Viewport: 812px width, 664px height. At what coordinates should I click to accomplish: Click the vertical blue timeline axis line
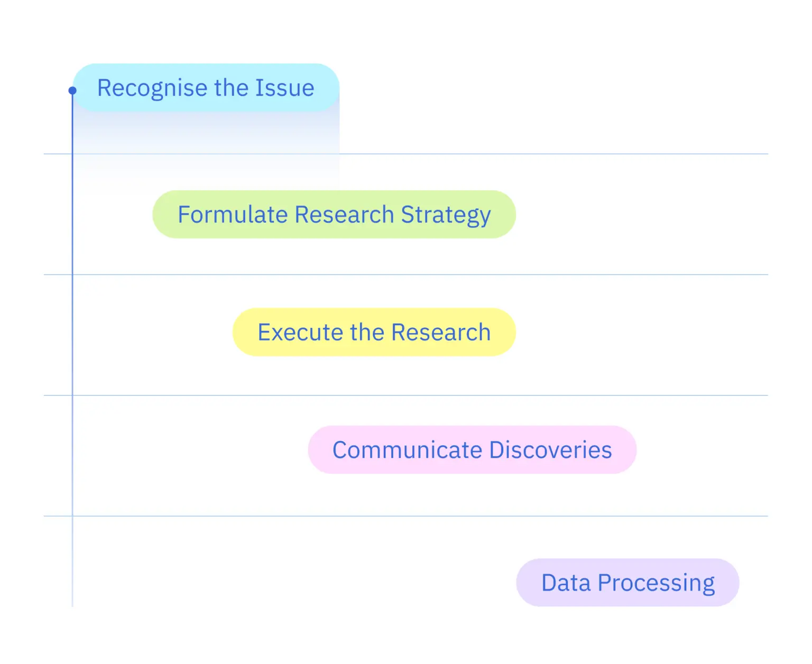72,349
